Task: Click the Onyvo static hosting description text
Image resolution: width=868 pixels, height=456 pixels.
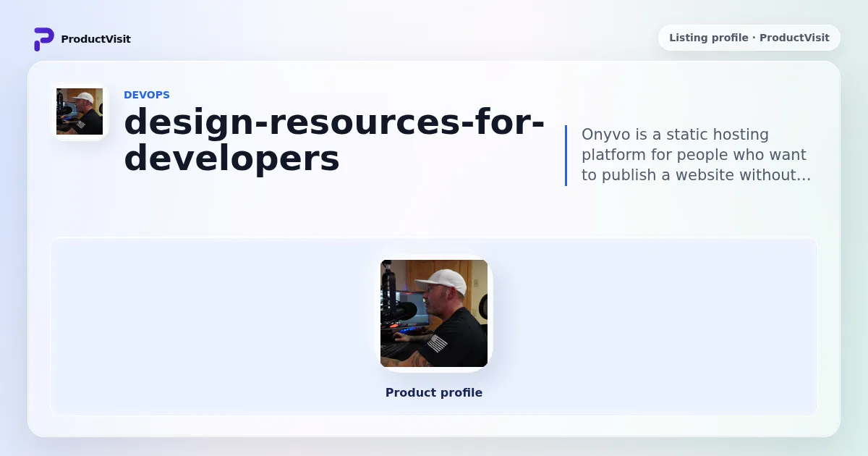Action: pyautogui.click(x=696, y=155)
